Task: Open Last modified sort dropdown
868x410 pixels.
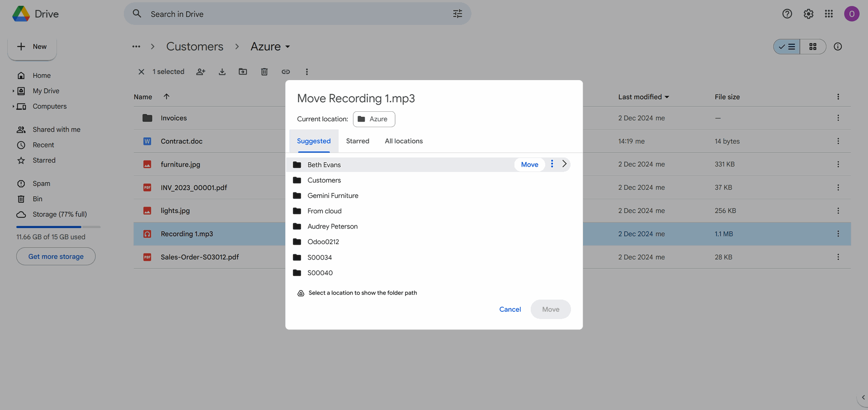Action: [x=644, y=97]
